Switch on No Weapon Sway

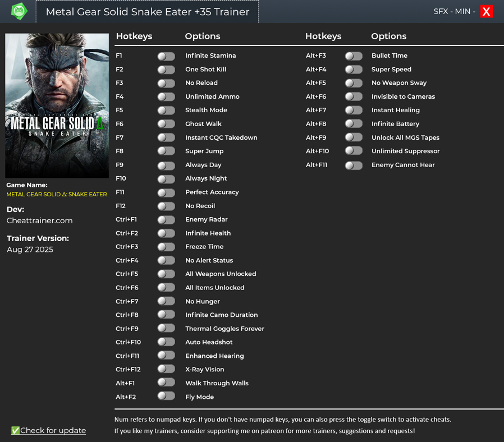[354, 83]
